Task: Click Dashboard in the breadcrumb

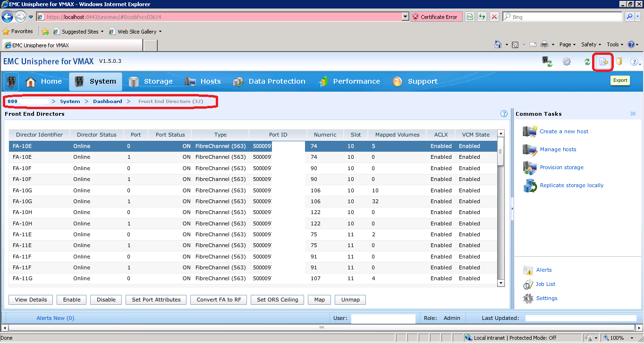Action: 107,102
